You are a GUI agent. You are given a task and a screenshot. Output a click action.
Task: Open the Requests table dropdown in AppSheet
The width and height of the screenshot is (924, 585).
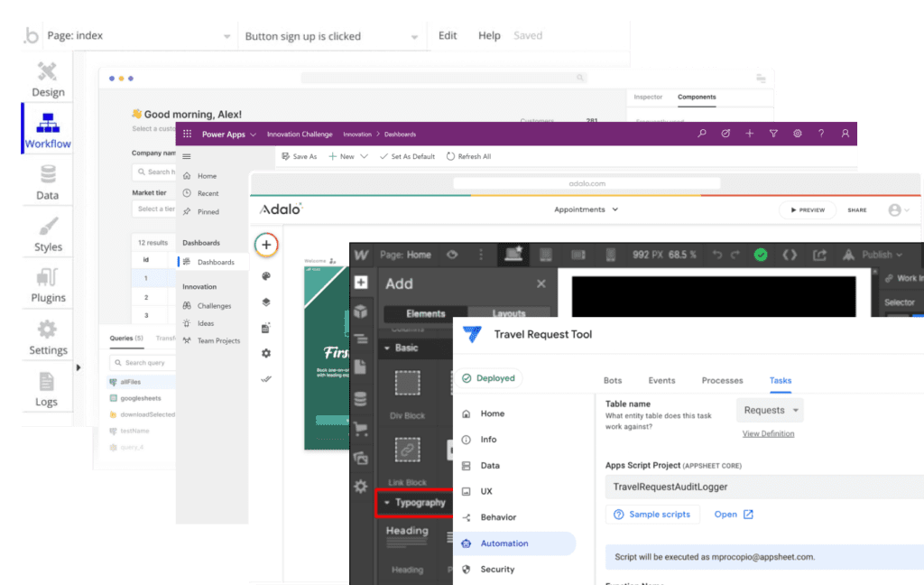point(771,410)
